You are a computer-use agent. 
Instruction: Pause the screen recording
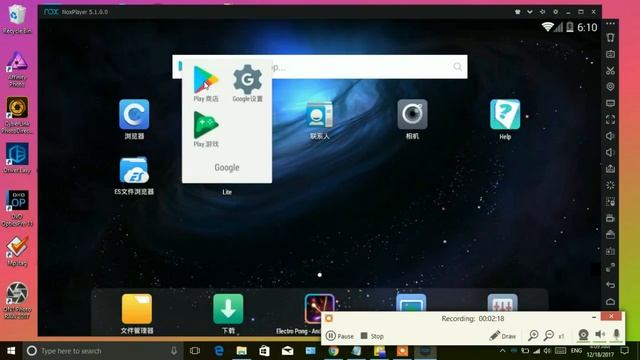[340, 336]
